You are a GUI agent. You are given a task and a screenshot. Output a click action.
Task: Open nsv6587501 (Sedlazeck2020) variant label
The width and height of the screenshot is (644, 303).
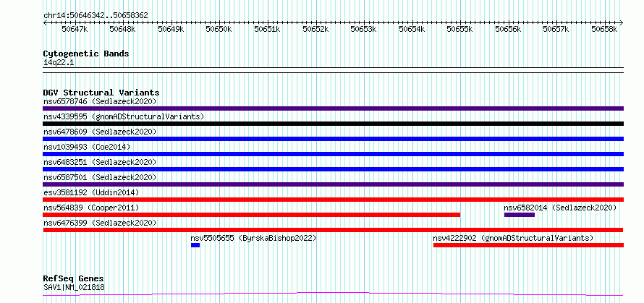100,177
